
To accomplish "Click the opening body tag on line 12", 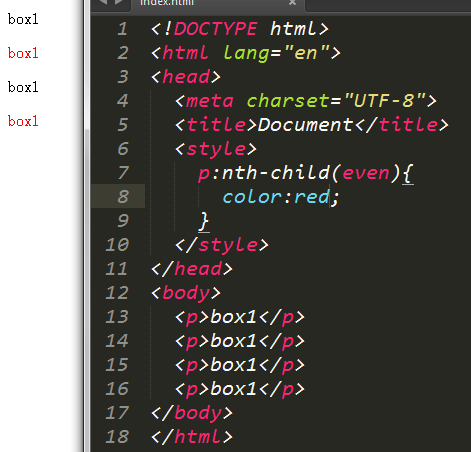I will tap(186, 293).
